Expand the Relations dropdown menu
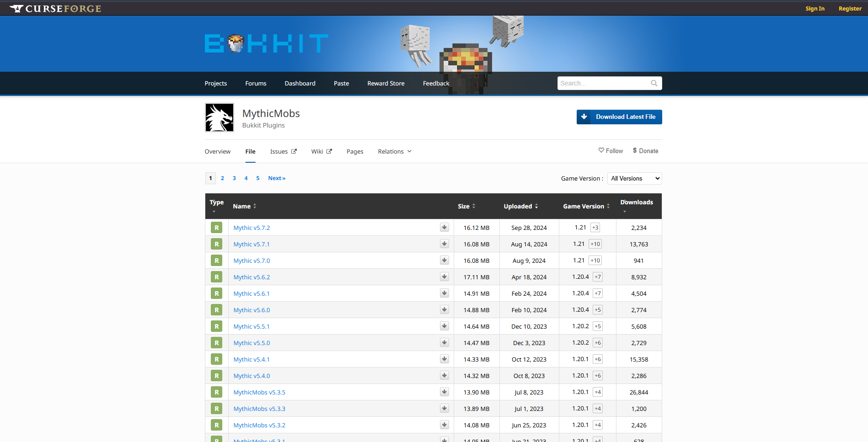 (x=395, y=151)
